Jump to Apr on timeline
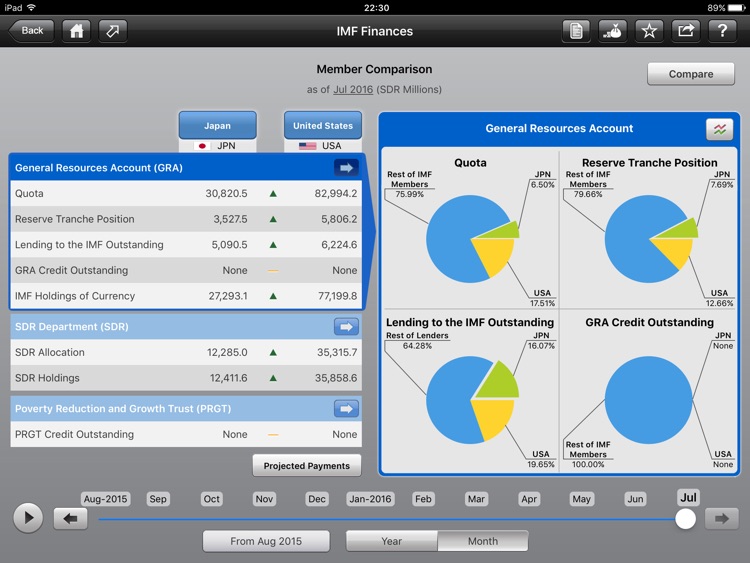 tap(529, 499)
